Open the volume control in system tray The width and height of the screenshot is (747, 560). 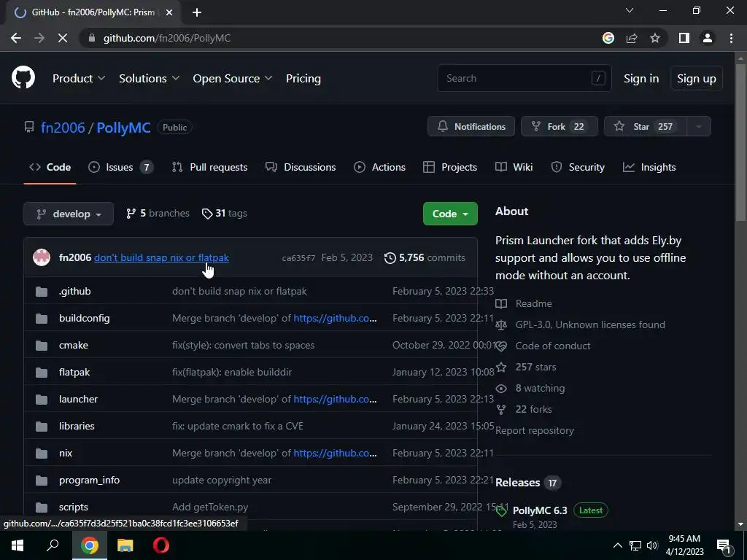652,545
